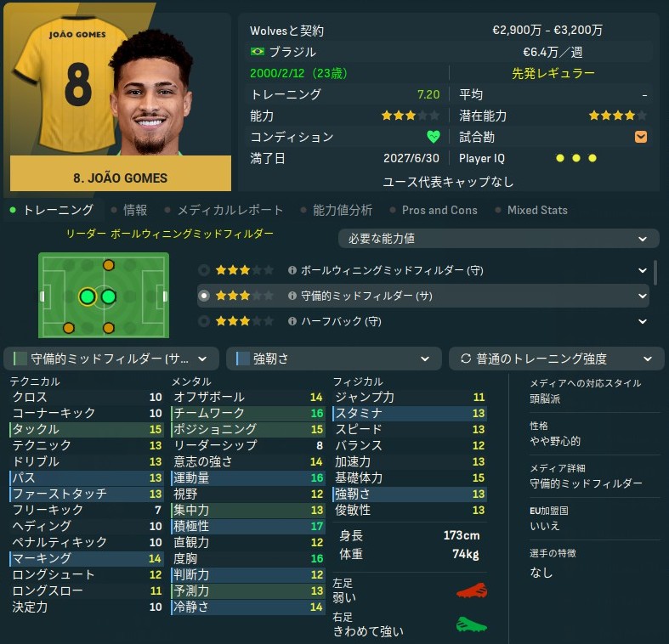This screenshot has height=644, width=669.
Task: Select radio button for ボールウィニングミッドフィルダー (守)
Action: [204, 270]
